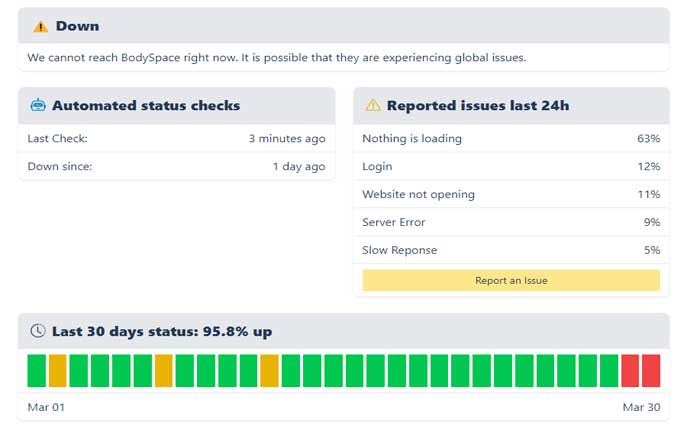The image size is (700, 430).
Task: Click the last red bar for Mar 30
Action: (651, 370)
